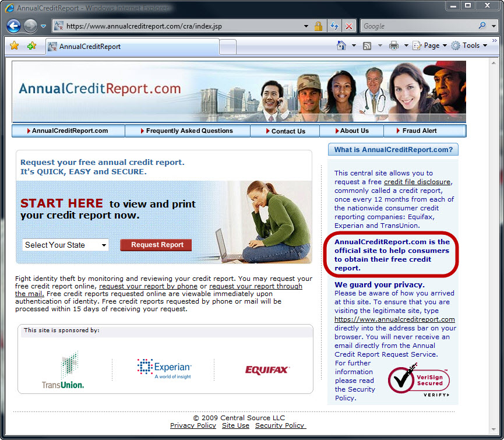The height and width of the screenshot is (440, 504).
Task: Click the RSS feeds icon
Action: click(x=367, y=46)
